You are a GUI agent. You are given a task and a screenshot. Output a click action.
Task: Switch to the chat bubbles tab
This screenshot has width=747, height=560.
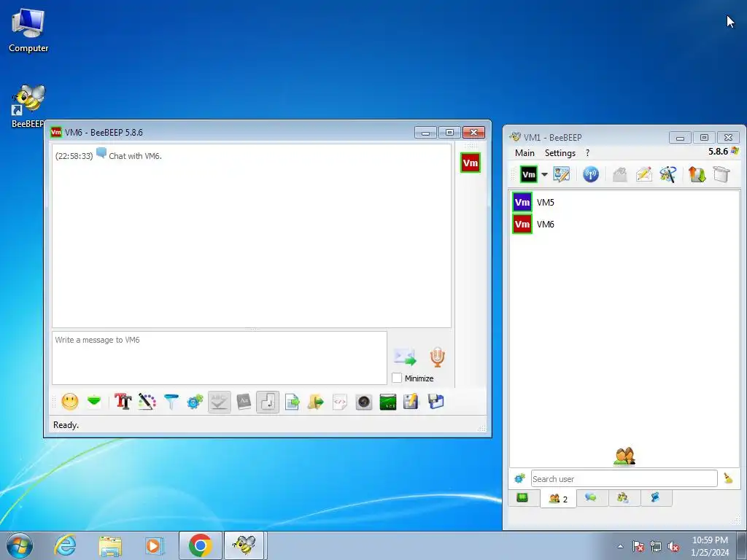(x=591, y=497)
